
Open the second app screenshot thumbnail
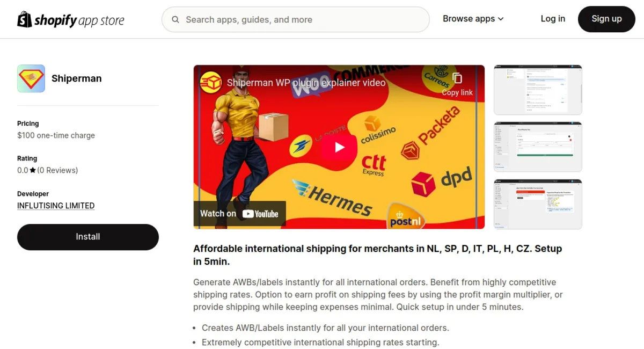(x=538, y=147)
